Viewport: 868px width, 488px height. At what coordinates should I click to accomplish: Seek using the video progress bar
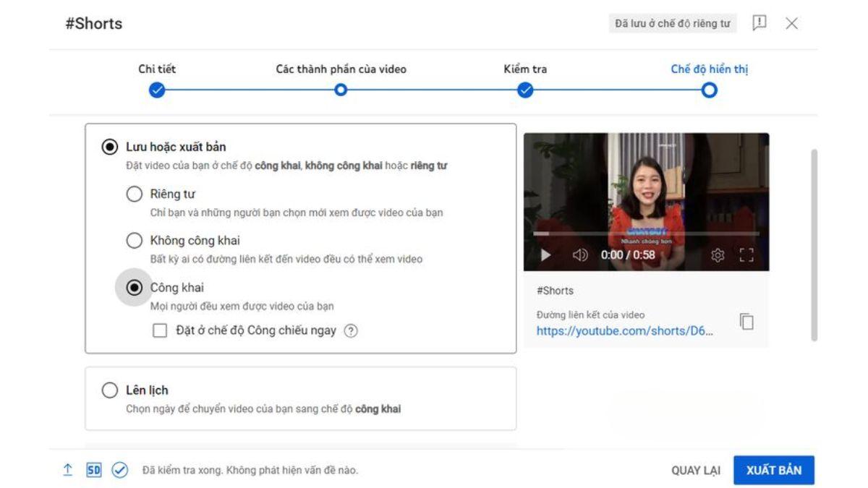(647, 234)
